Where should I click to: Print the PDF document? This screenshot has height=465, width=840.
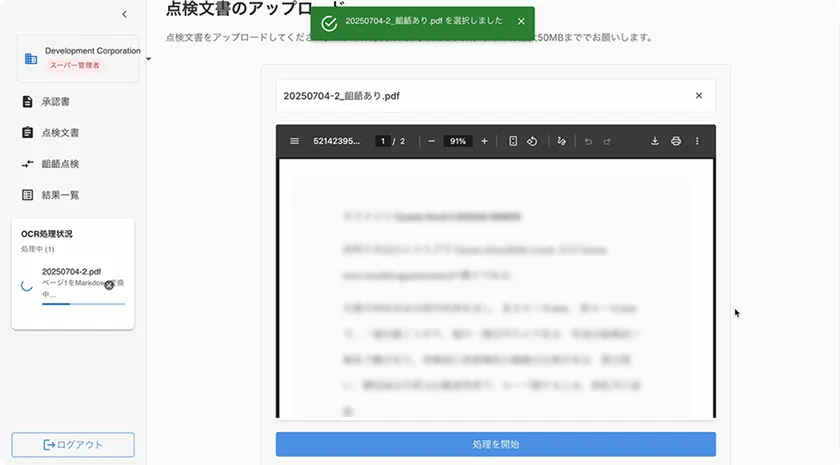(676, 141)
